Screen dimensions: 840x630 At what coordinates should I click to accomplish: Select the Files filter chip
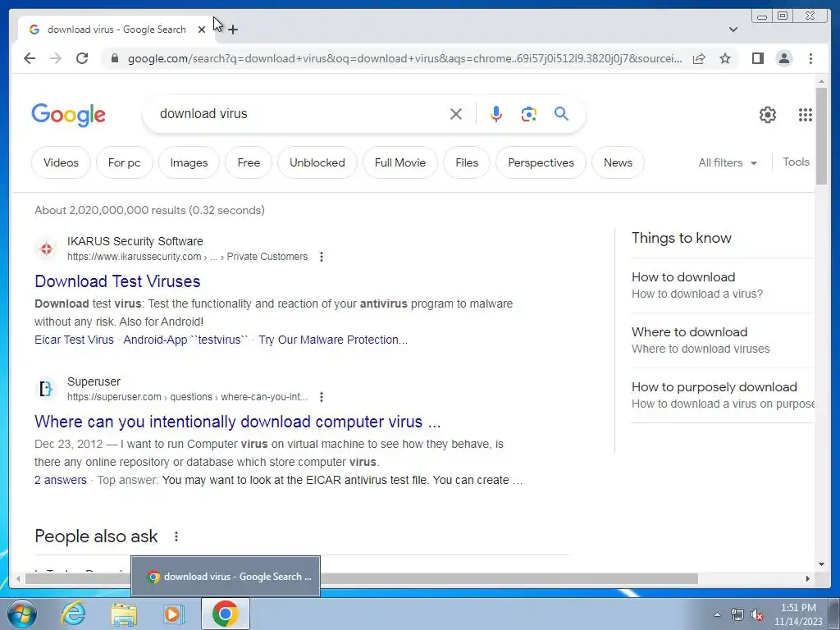[467, 162]
